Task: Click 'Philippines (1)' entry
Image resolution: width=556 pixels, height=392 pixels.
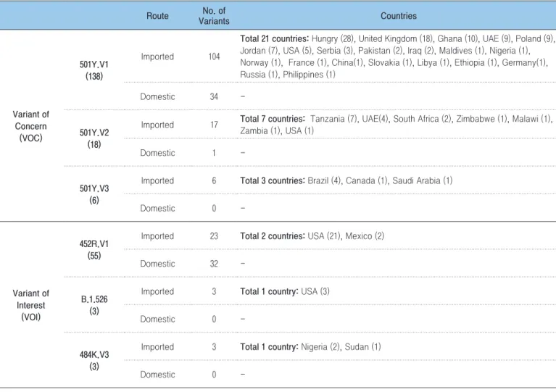Action: (310, 75)
